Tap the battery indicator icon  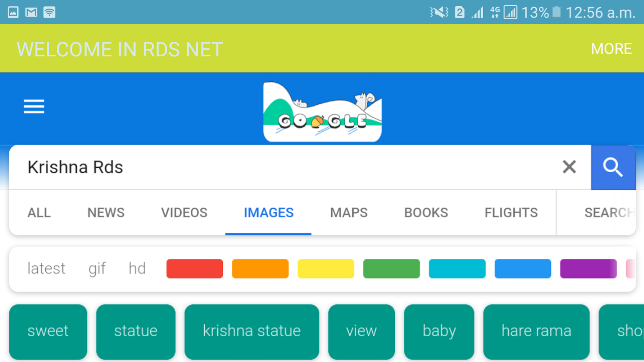point(556,12)
